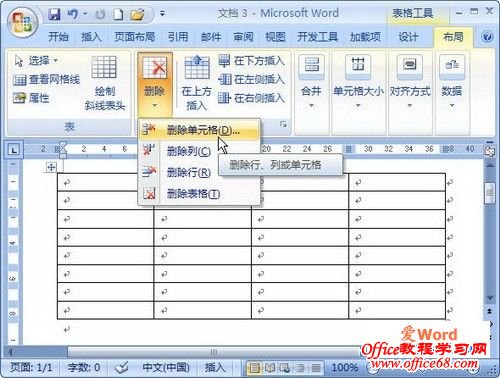Create a new blank document icon
This screenshot has width=500, height=378.
pyautogui.click(x=118, y=14)
